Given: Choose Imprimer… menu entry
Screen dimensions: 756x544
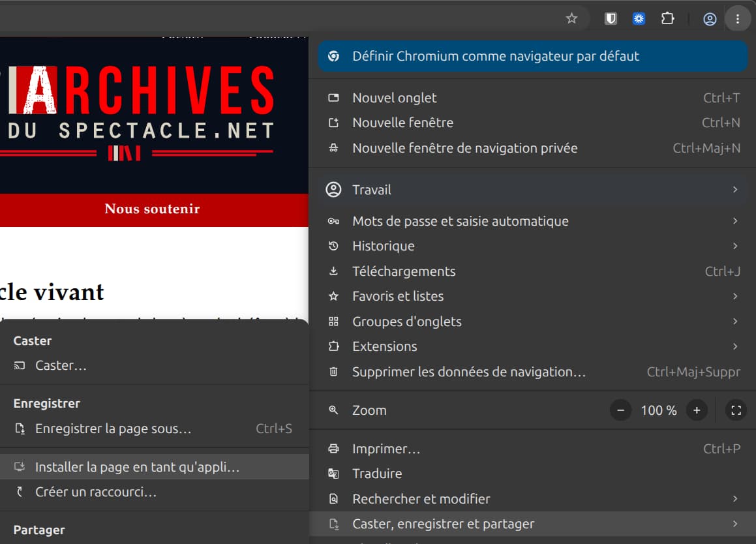Looking at the screenshot, I should point(533,449).
